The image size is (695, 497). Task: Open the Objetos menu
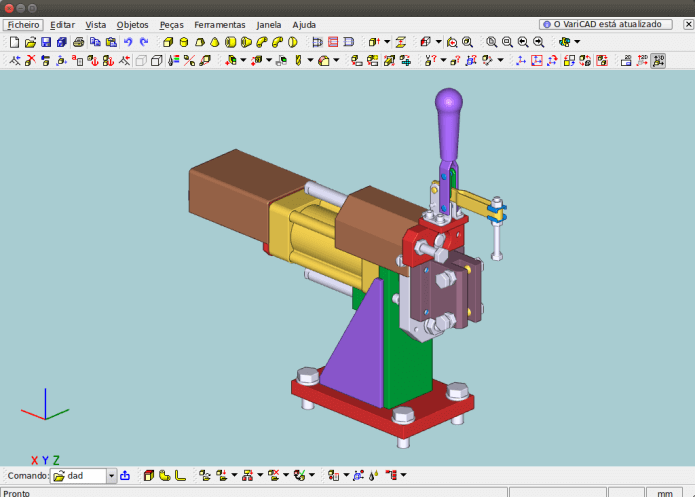coord(133,25)
